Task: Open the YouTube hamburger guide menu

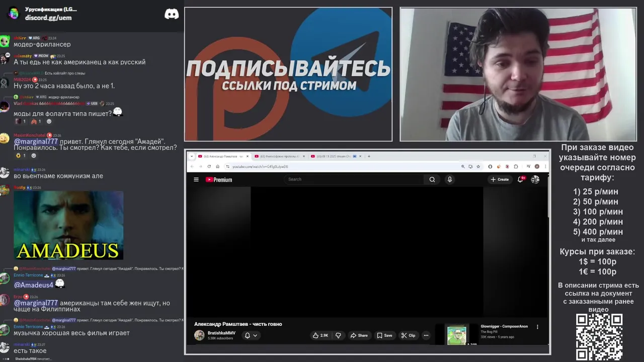Action: (196, 179)
